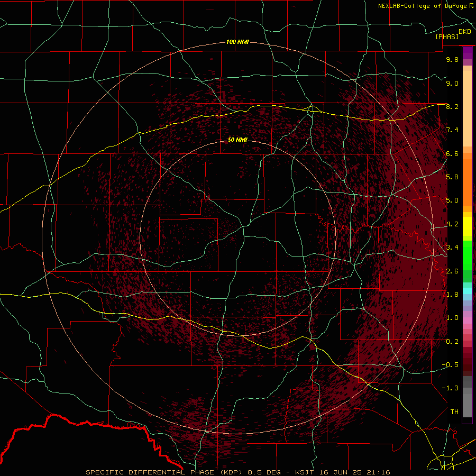476x476 pixels.
Task: Click the yellow color bar segment beside 4.2
Action: point(467,226)
